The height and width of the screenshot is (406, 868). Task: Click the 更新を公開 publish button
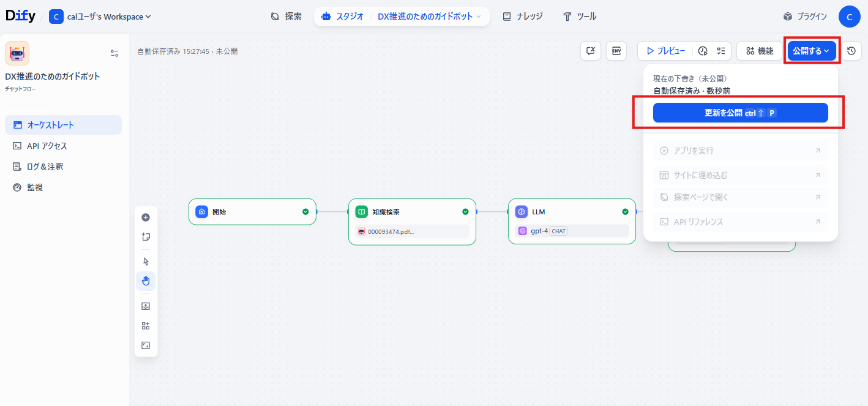[x=741, y=112]
